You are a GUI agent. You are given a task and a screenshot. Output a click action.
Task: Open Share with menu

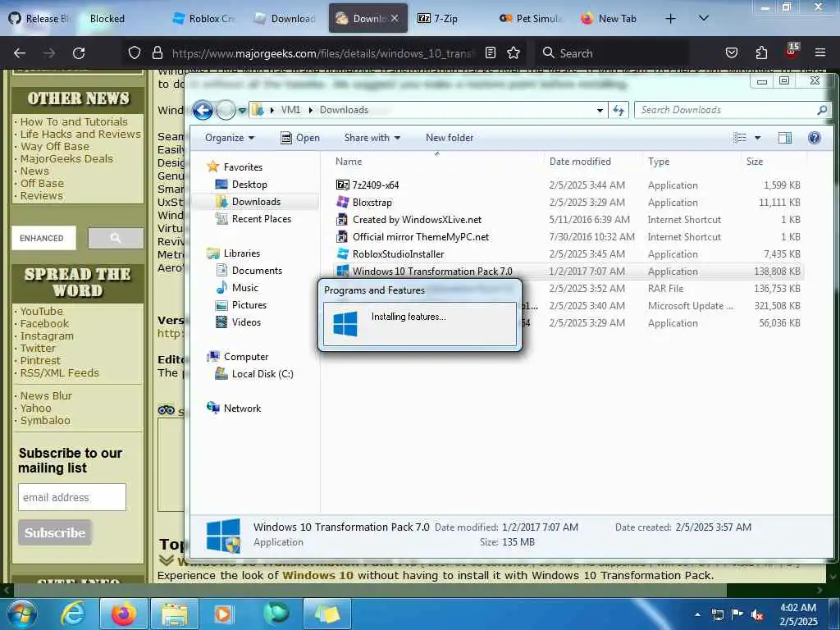click(x=372, y=138)
